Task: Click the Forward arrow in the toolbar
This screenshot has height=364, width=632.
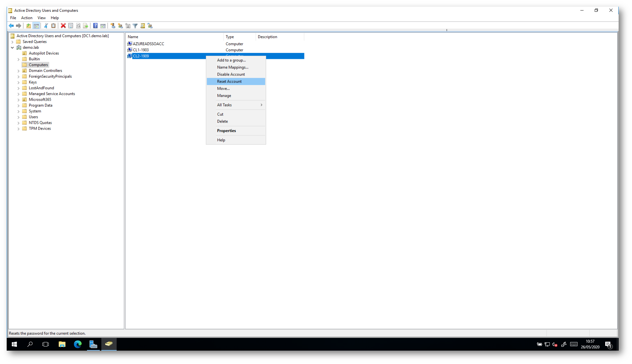Action: click(x=18, y=26)
